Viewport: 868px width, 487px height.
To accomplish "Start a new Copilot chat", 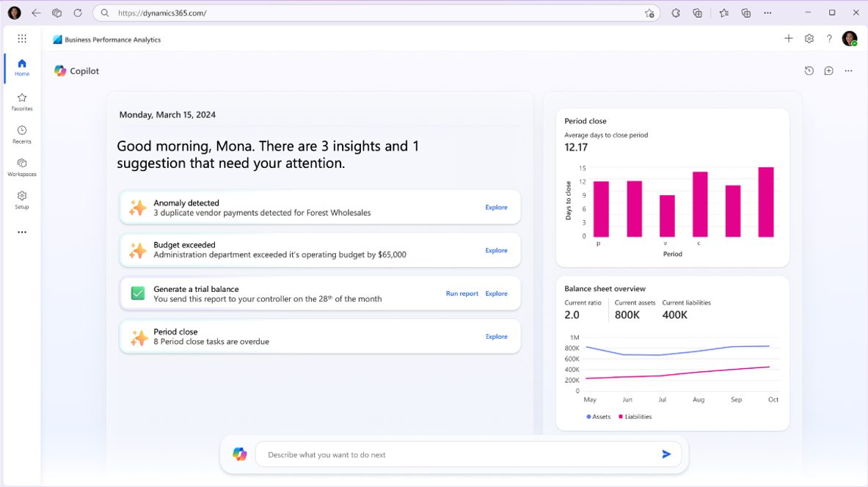I will (828, 71).
